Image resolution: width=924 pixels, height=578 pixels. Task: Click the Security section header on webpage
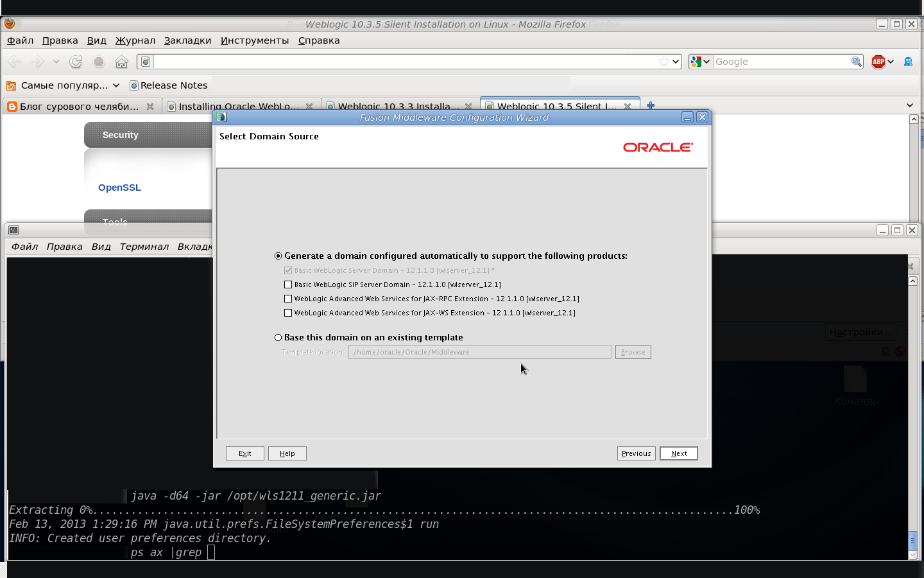(x=149, y=135)
